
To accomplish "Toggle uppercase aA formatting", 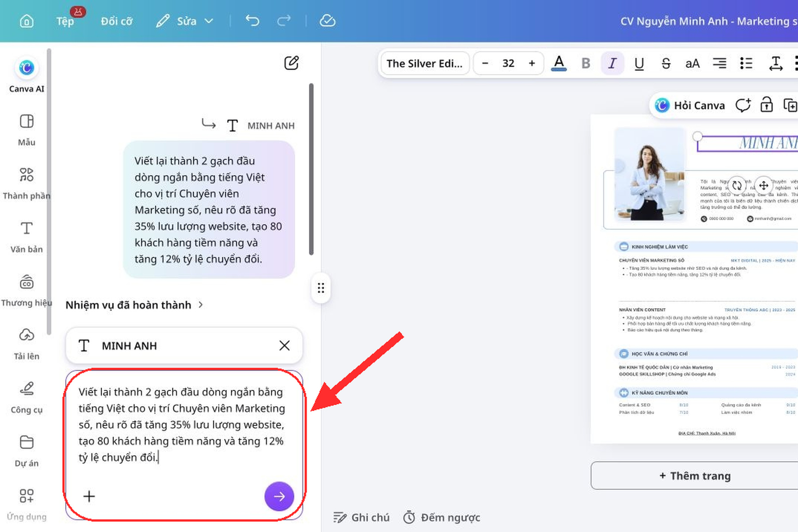I will click(692, 63).
